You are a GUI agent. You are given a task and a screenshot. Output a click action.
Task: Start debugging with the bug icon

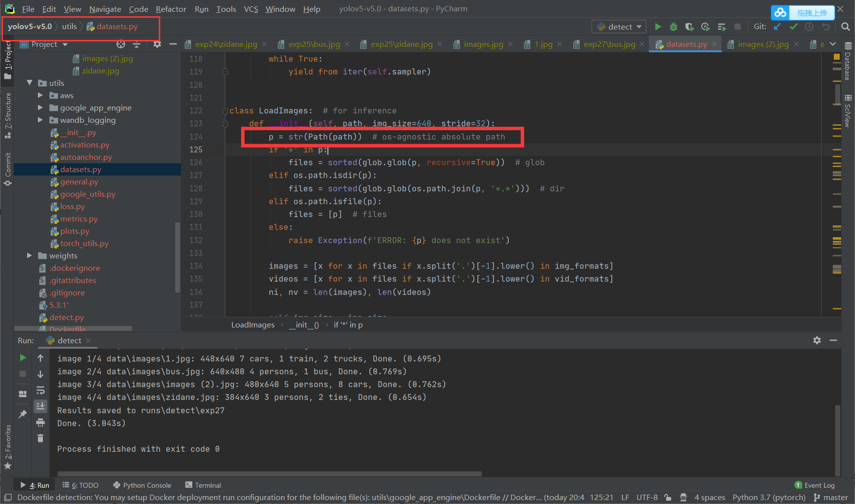[674, 27]
